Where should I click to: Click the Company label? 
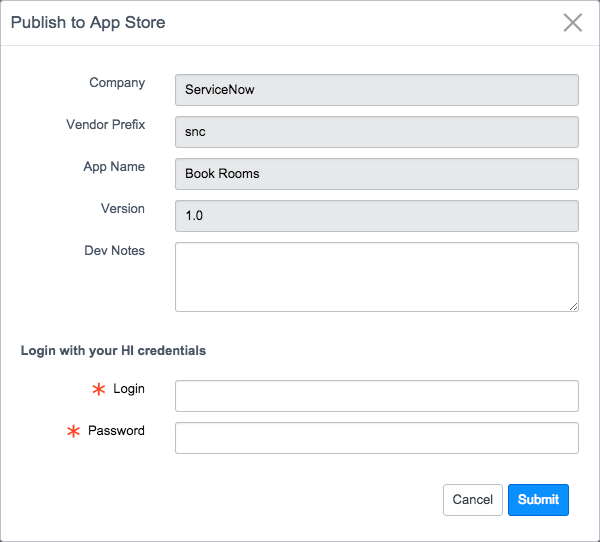[117, 83]
